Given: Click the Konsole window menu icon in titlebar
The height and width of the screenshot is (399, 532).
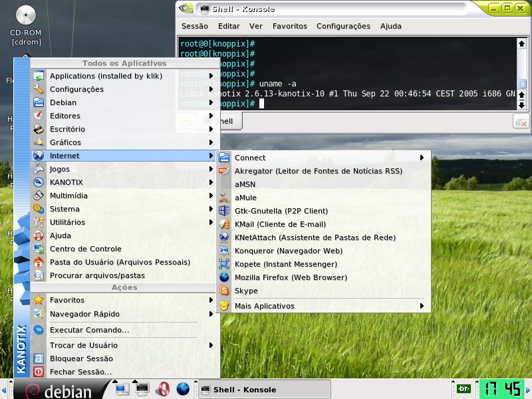Looking at the screenshot, I should pyautogui.click(x=186, y=9).
